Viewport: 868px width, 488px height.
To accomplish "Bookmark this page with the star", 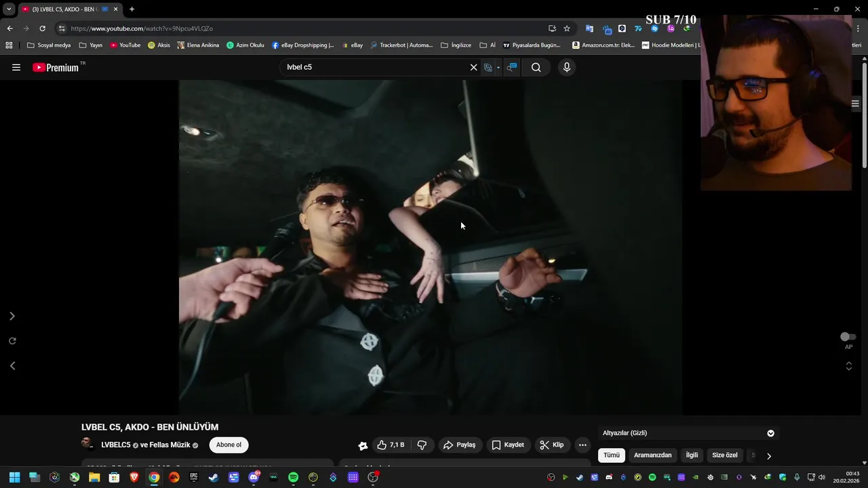I will click(x=567, y=28).
